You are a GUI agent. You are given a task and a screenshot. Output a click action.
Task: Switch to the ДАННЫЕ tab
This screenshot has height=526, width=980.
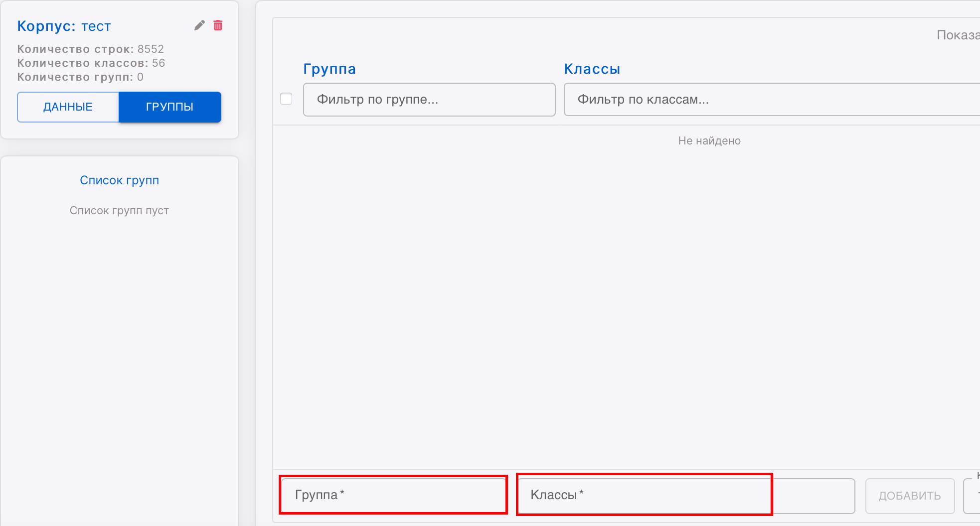click(x=68, y=107)
